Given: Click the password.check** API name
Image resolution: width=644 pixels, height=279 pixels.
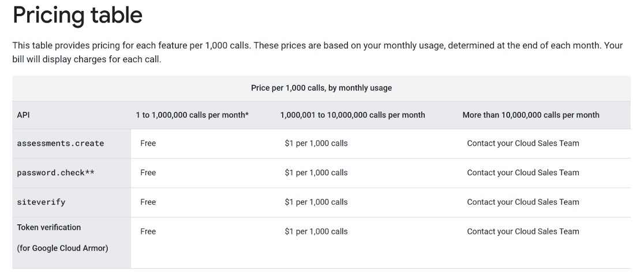Looking at the screenshot, I should pyautogui.click(x=55, y=173).
